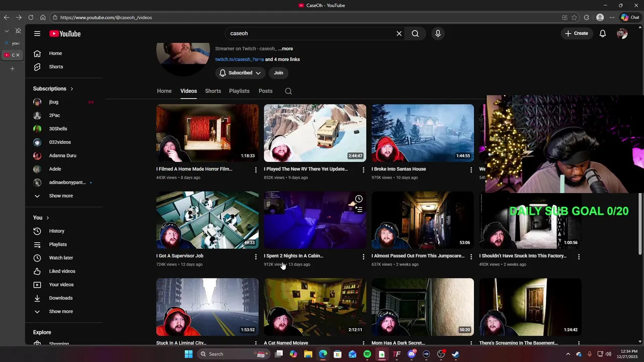Open Home in the YouTube sidebar

[55, 53]
